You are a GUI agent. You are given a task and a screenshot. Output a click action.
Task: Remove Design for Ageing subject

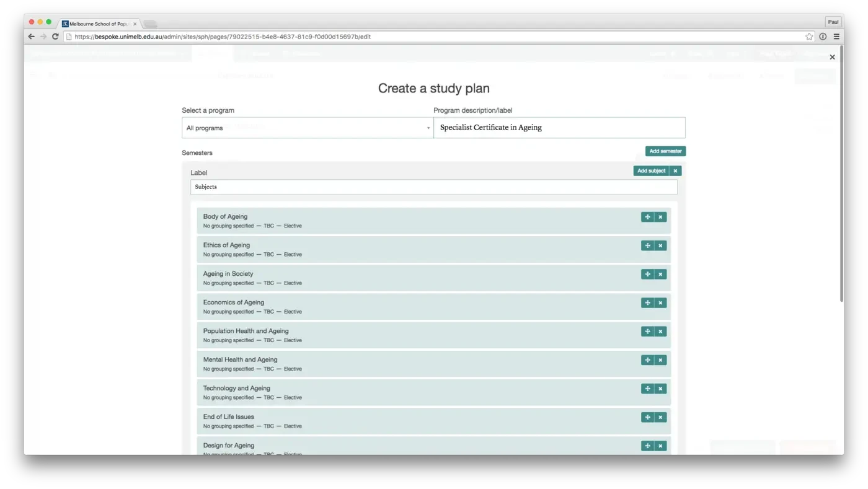pos(660,446)
